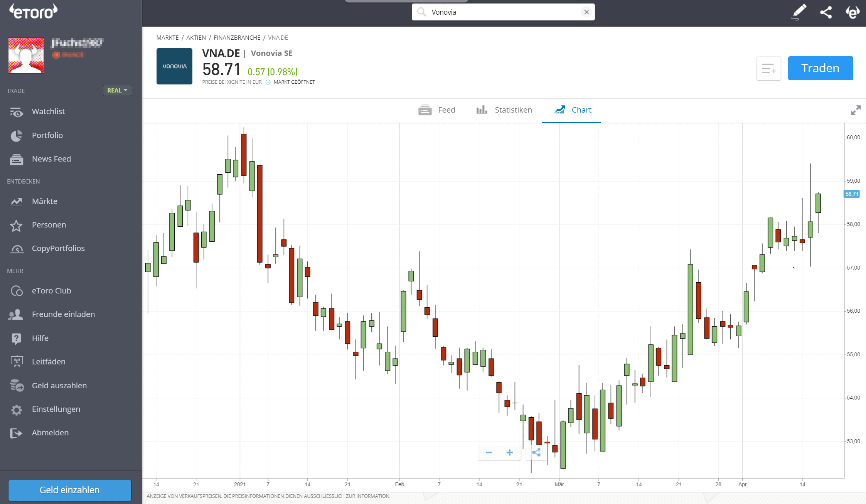This screenshot has height=504, width=866.
Task: Go to FINANZBRANCHE breadcrumb link
Action: tap(237, 37)
